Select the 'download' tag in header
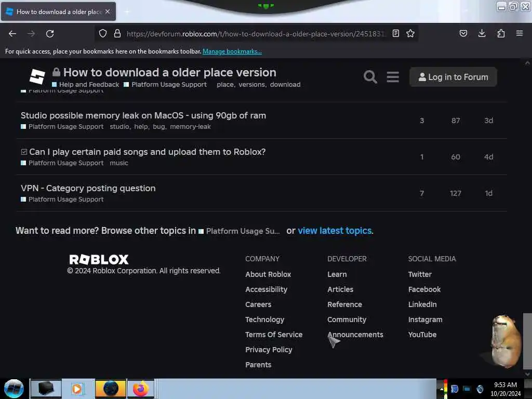This screenshot has height=399, width=532. click(x=285, y=85)
